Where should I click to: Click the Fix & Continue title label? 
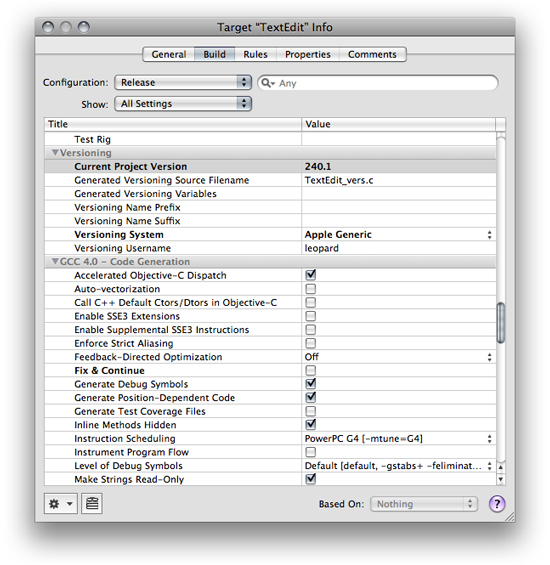(109, 370)
